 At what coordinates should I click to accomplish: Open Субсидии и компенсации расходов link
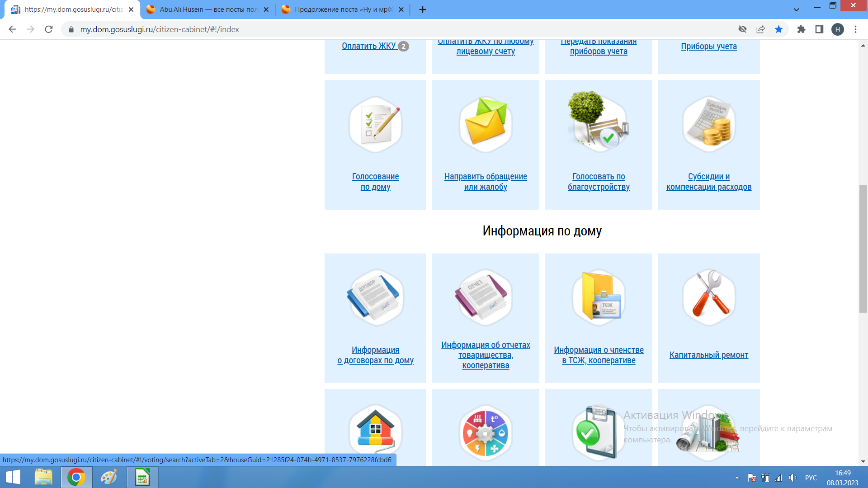(709, 182)
